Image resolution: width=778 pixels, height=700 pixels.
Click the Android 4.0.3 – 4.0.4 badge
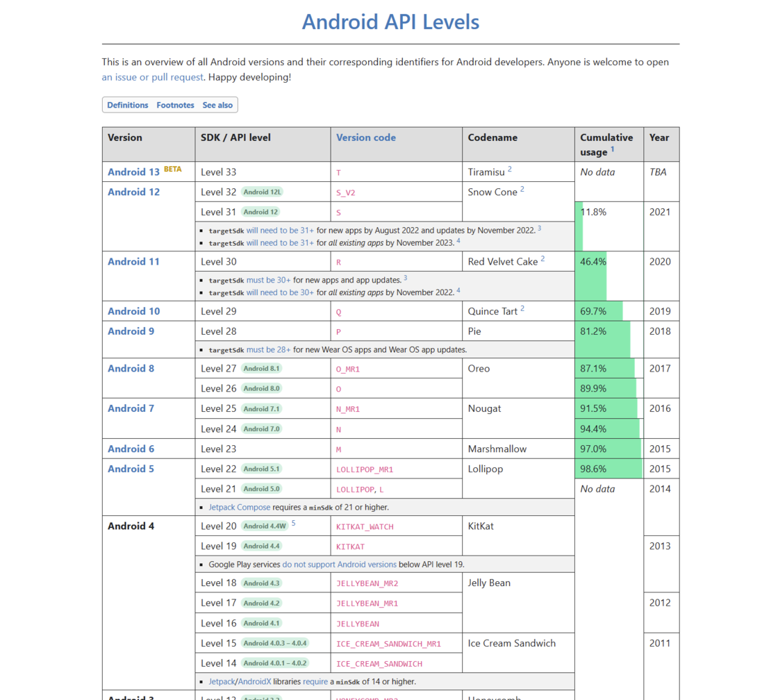point(275,643)
